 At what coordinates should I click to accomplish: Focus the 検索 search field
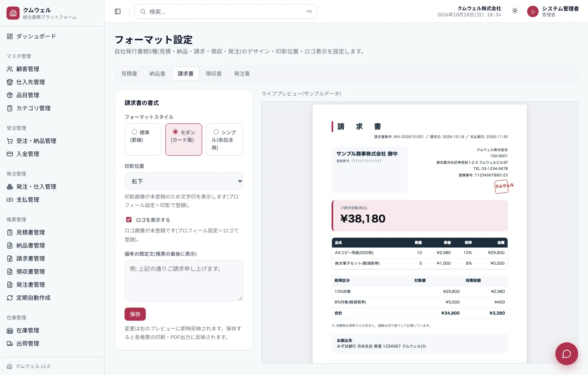(226, 11)
